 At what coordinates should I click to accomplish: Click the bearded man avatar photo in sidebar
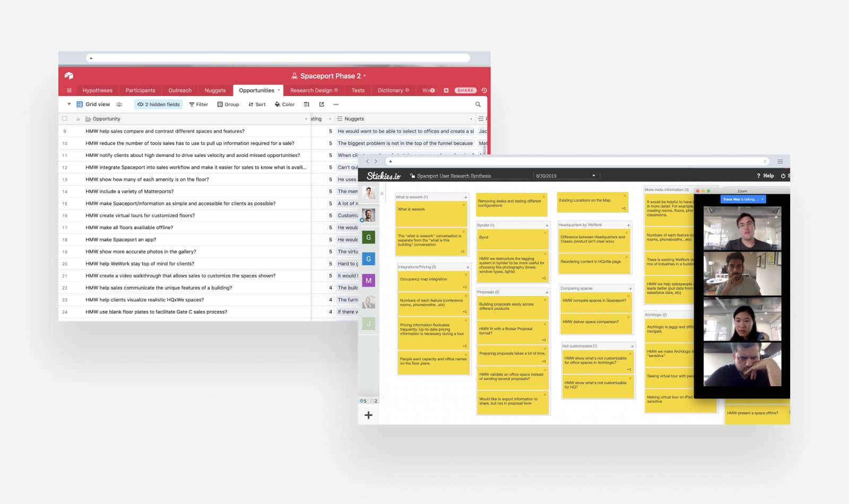coord(368,215)
